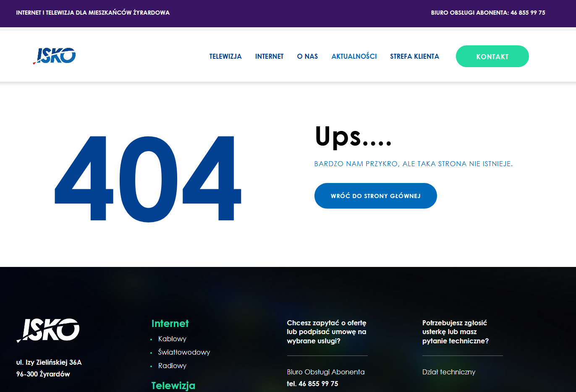Select the Światłowodowy footer link
The height and width of the screenshot is (392, 576).
(x=184, y=353)
